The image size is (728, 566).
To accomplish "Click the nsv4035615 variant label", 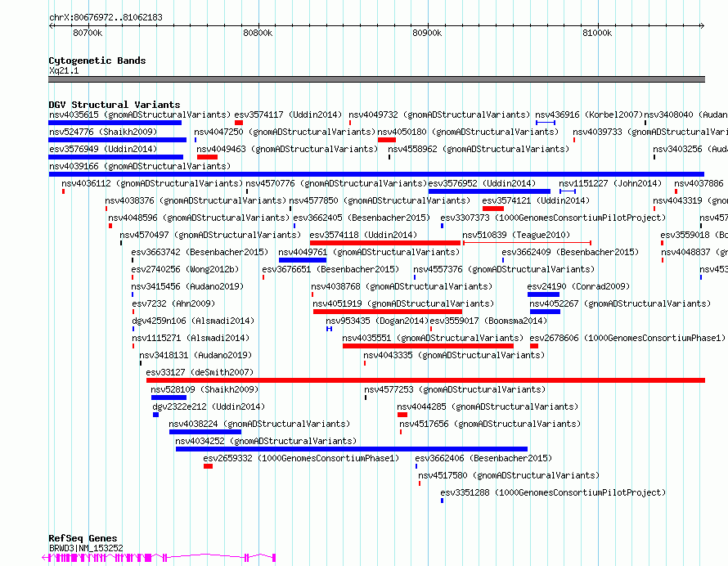I will pyautogui.click(x=140, y=115).
